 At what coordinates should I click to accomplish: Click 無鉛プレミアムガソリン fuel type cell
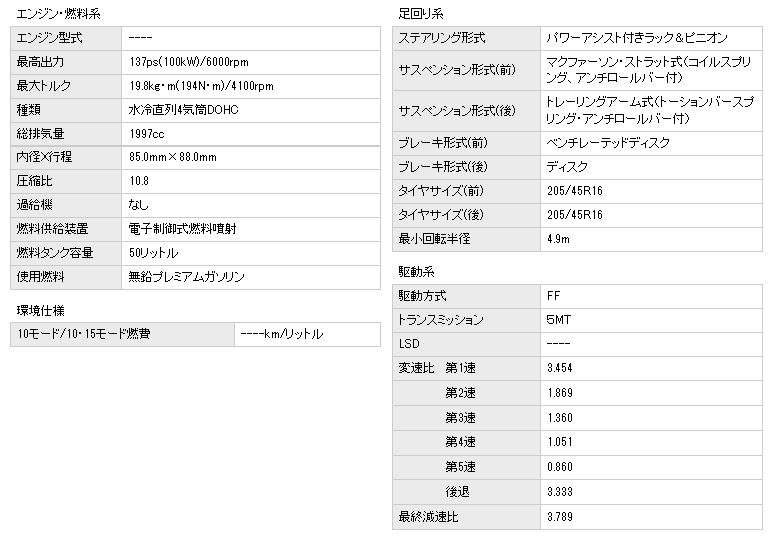tap(186, 277)
